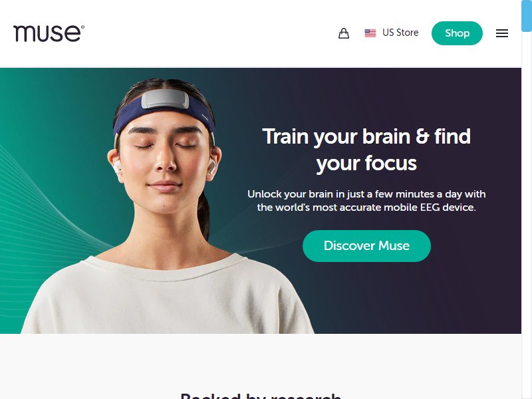Click the US flag icon

370,33
